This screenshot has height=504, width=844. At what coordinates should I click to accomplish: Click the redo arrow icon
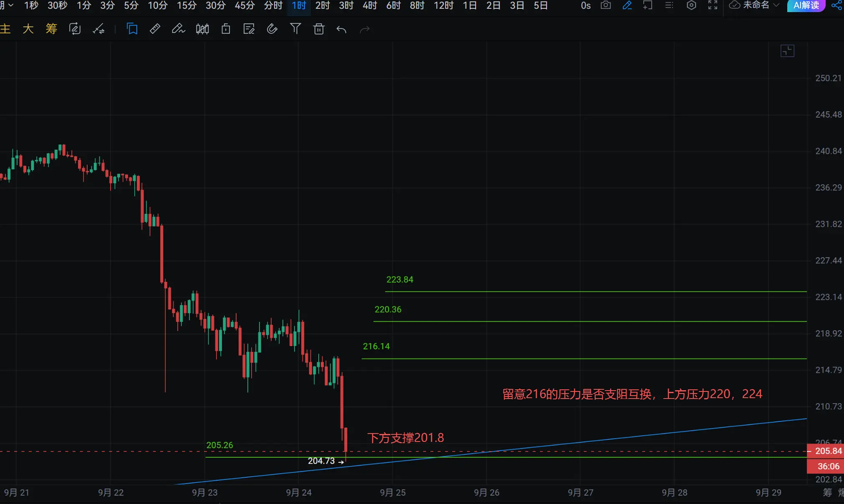365,29
